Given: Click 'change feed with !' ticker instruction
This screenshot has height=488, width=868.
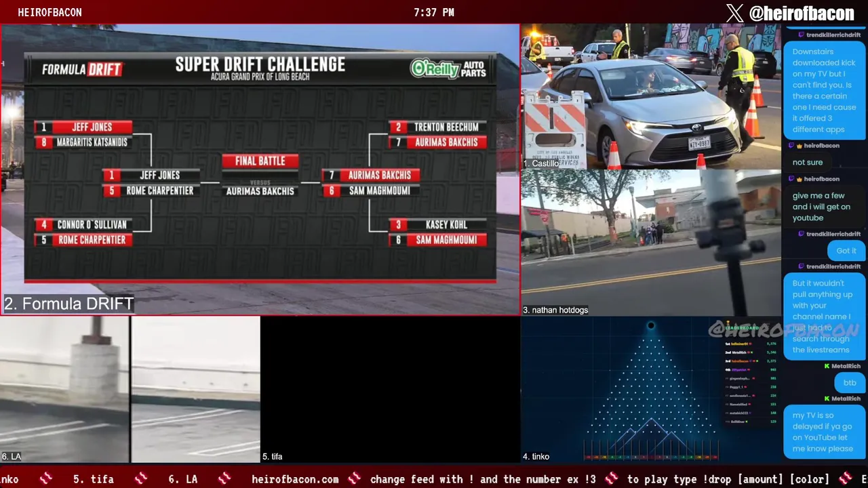Looking at the screenshot, I should click(x=483, y=479).
